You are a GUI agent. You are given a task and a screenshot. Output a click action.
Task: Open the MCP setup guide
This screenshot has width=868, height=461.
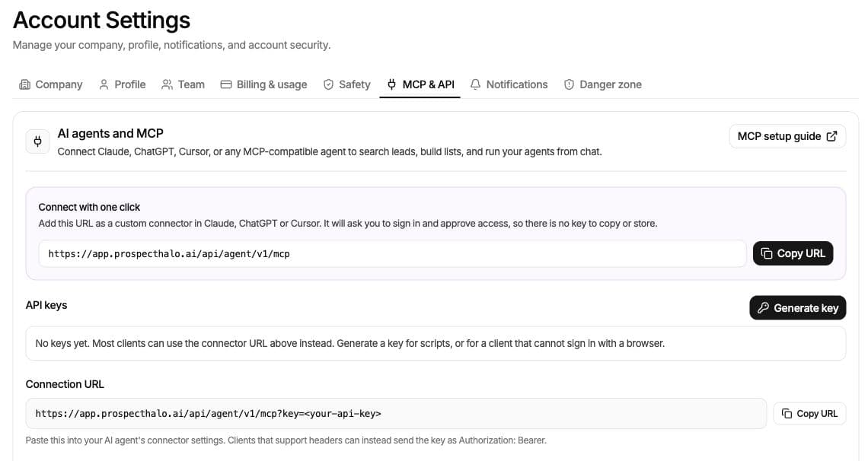787,136
